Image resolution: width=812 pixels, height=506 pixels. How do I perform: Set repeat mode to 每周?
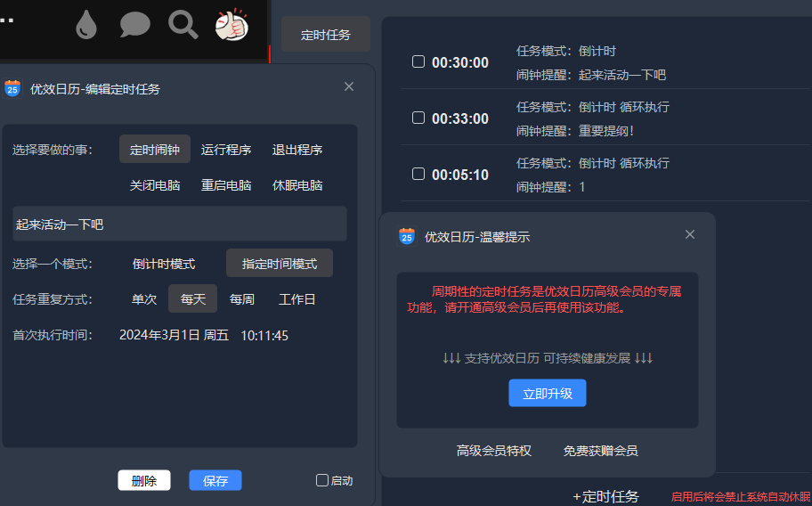click(x=242, y=299)
